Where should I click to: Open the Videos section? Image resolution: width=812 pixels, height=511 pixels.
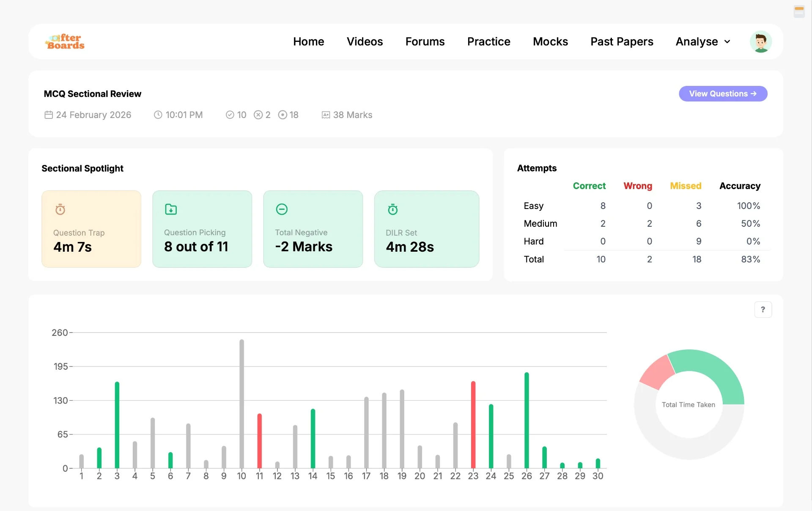click(x=365, y=41)
